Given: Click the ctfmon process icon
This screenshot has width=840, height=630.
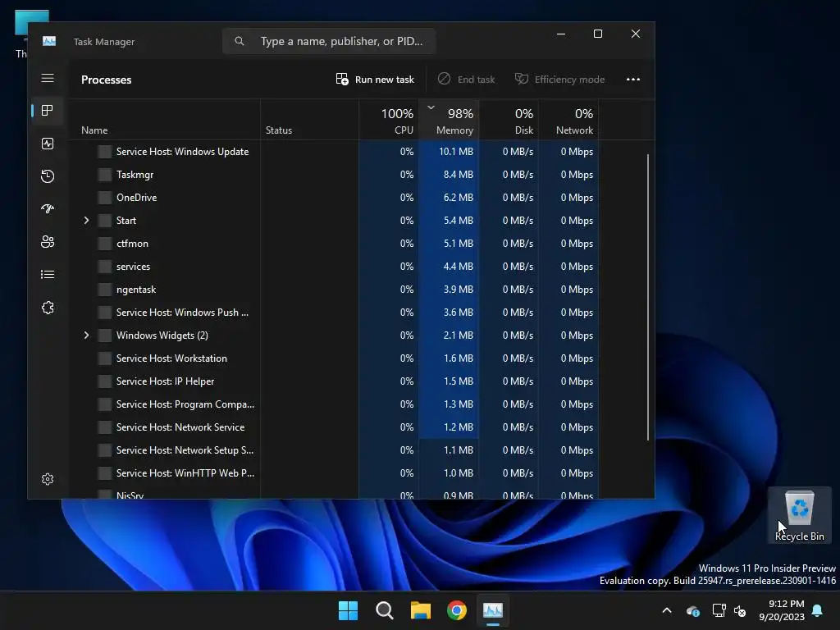Looking at the screenshot, I should pos(104,244).
